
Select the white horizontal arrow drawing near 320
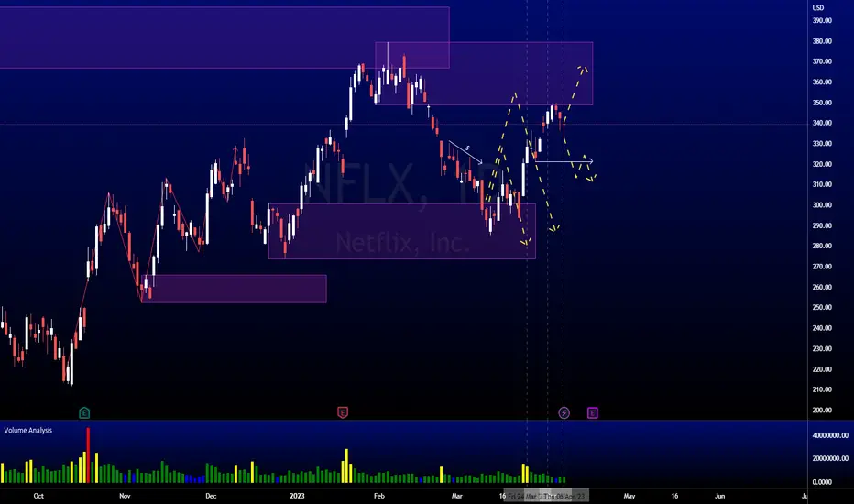(564, 161)
